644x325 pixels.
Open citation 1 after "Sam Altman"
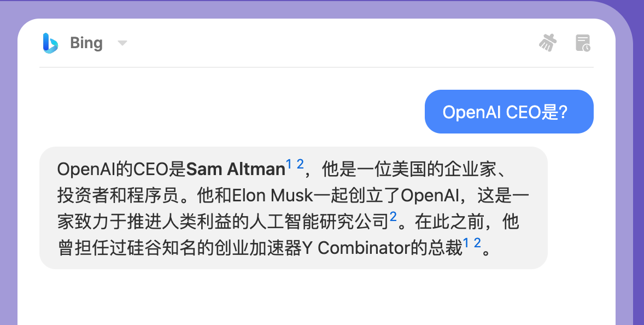[x=288, y=162]
